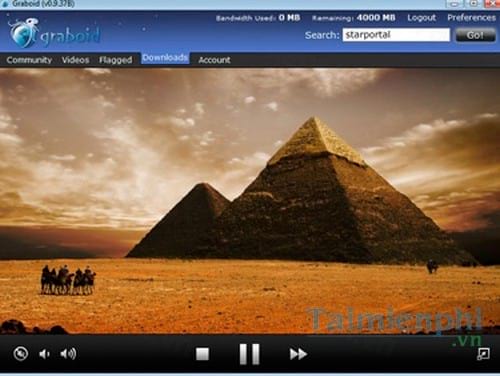Lower the volume with the small speaker icon
Screen dimensions: 500x376
point(44,354)
